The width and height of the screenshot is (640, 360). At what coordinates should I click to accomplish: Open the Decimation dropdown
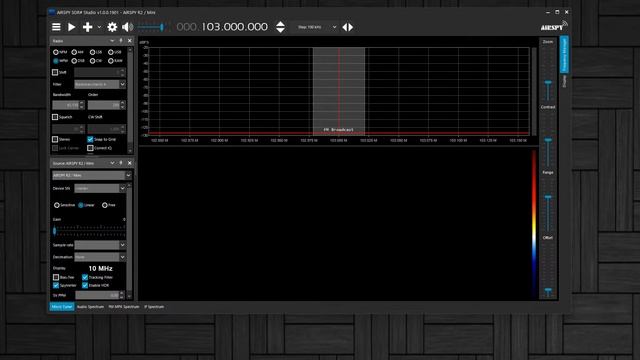click(x=100, y=257)
